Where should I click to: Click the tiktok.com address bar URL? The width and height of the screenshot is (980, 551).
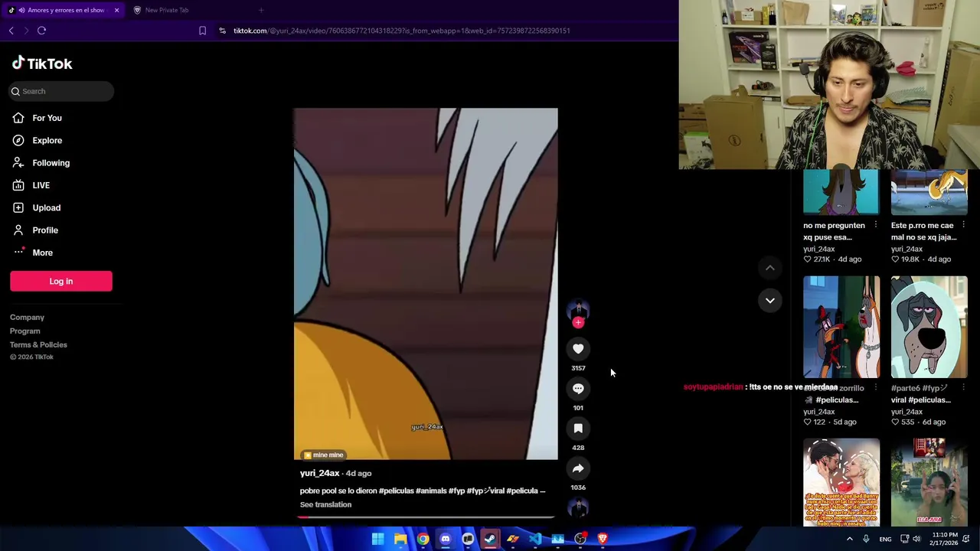click(x=401, y=31)
